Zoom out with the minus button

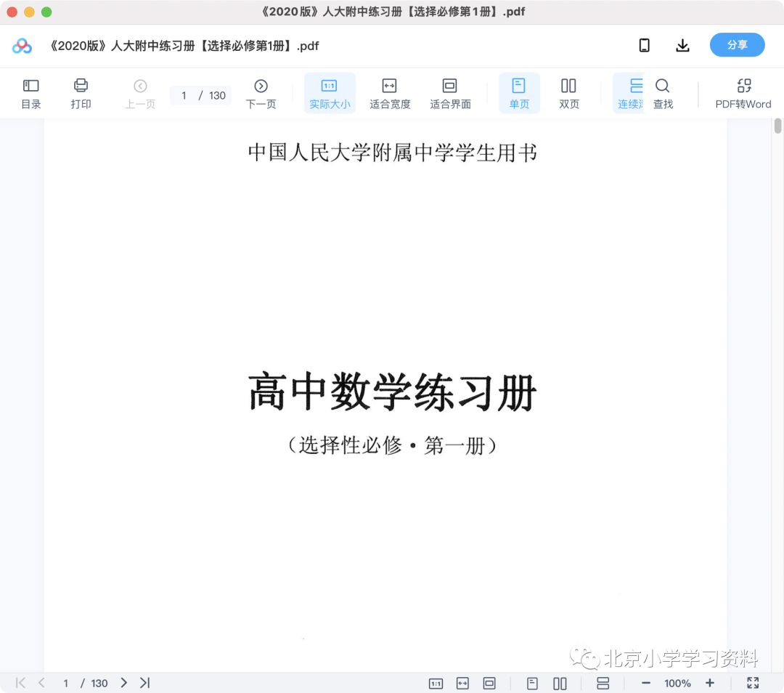pyautogui.click(x=645, y=683)
